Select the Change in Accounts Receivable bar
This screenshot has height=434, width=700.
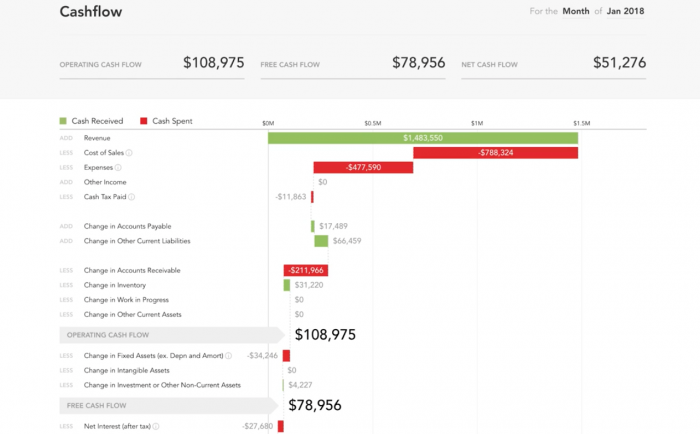tap(306, 270)
